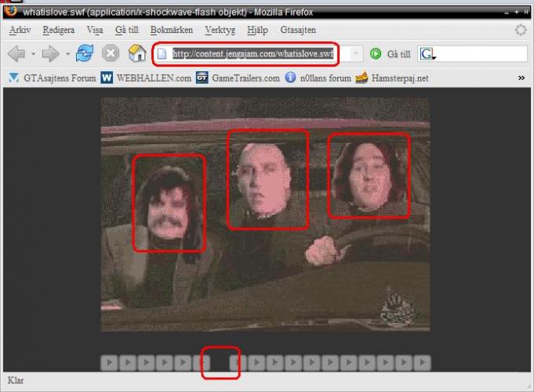Show more bookmarks with the chevron
Image resolution: width=534 pixels, height=392 pixels.
[x=521, y=78]
